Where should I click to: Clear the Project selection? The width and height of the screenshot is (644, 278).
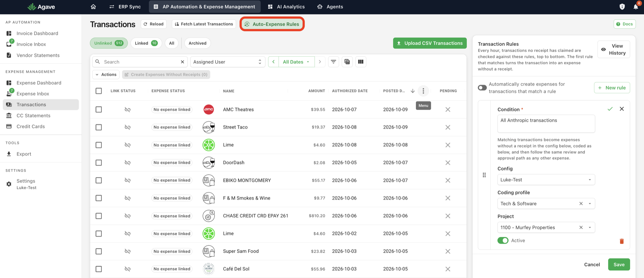click(x=581, y=227)
